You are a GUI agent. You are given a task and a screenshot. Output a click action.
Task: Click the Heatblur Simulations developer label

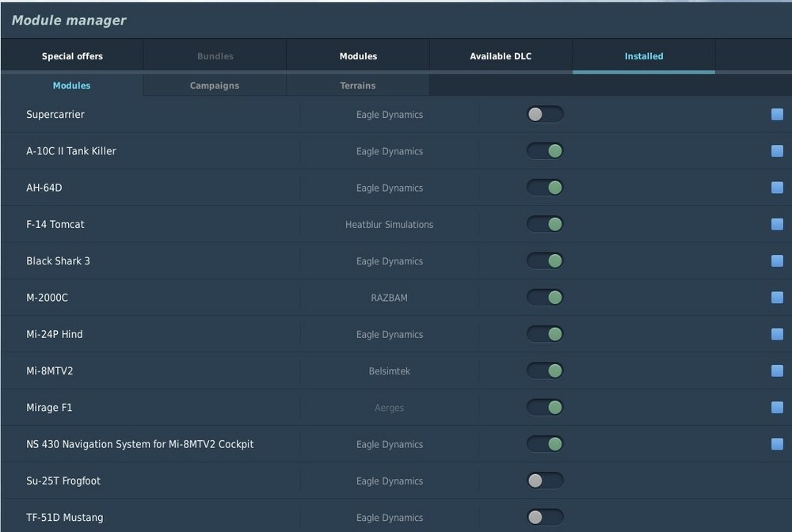(389, 225)
